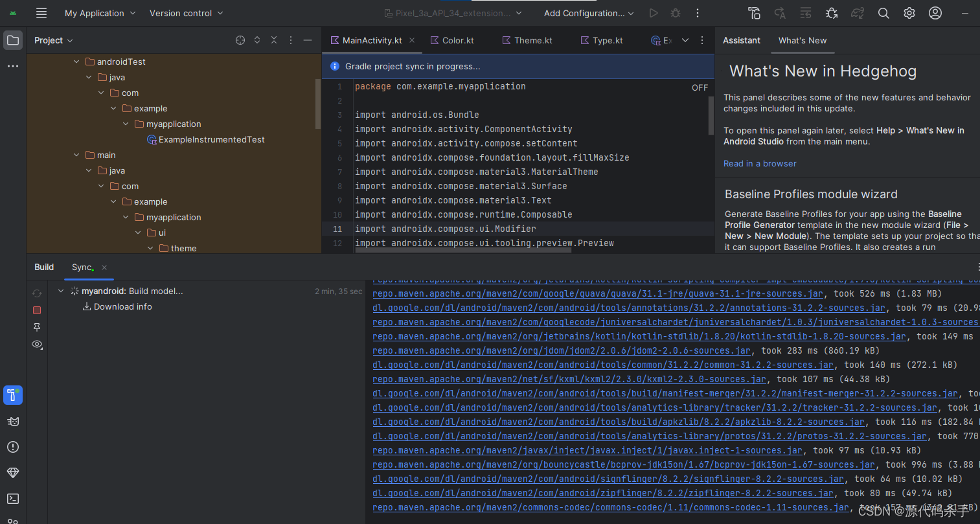980x524 pixels.
Task: Switch to What's New tab
Action: tap(803, 40)
